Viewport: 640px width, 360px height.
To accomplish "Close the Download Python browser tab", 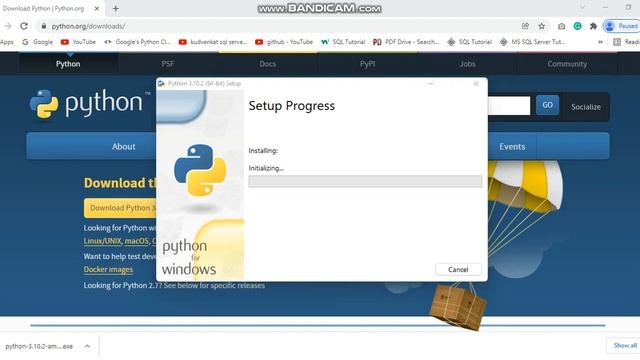I will [97, 8].
